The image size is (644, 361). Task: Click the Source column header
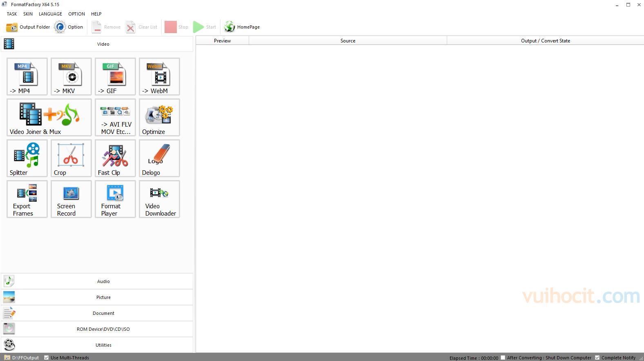(x=348, y=41)
